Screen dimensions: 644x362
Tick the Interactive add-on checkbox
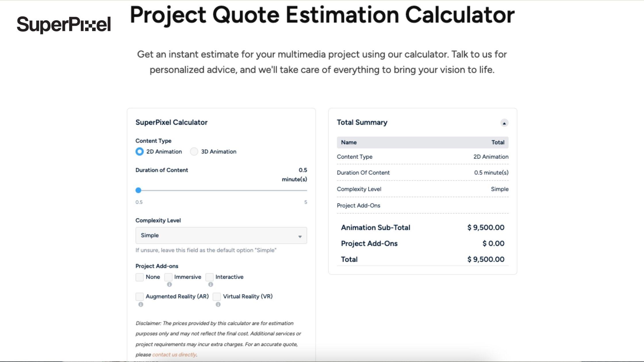[x=210, y=277]
